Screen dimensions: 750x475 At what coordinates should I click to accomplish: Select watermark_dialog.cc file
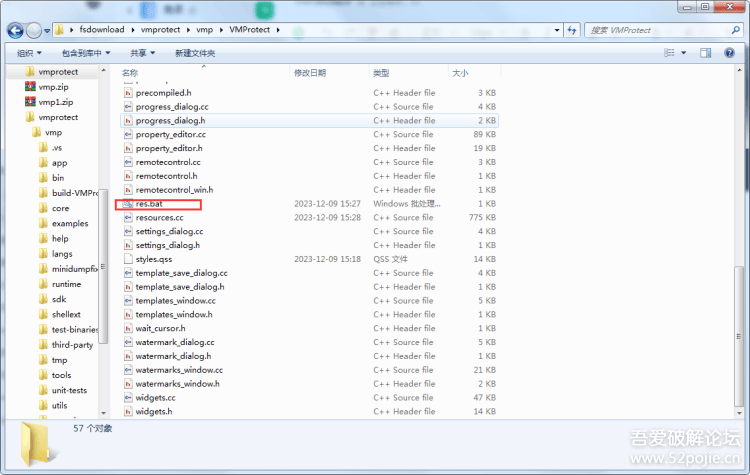(x=309, y=342)
